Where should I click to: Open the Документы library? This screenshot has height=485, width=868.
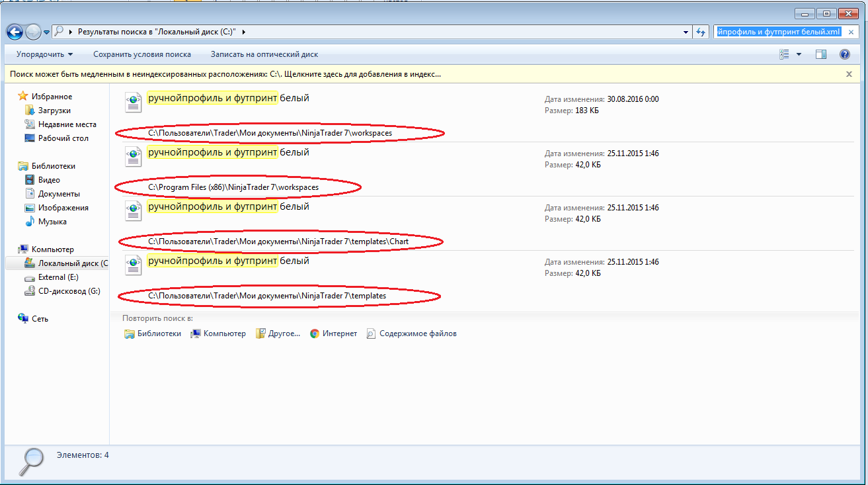pyautogui.click(x=59, y=194)
